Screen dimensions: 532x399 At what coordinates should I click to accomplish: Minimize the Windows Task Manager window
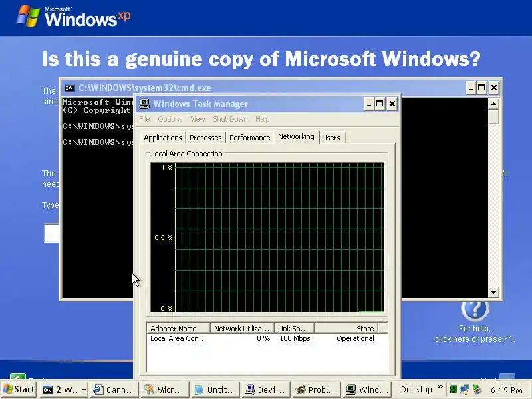[369, 104]
